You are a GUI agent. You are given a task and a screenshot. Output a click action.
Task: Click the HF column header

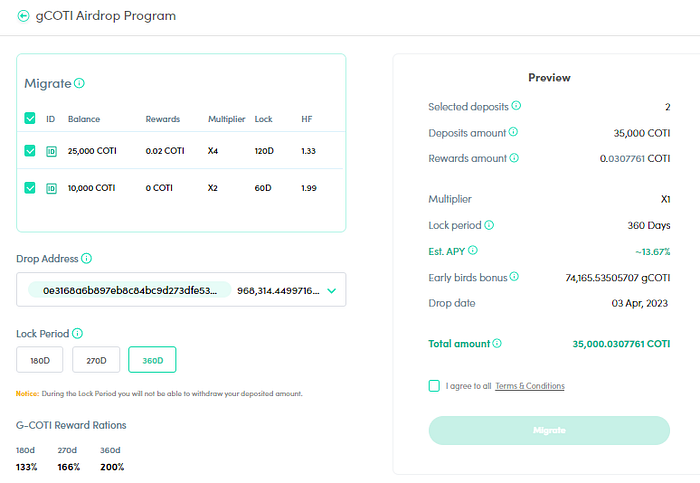[x=307, y=119]
